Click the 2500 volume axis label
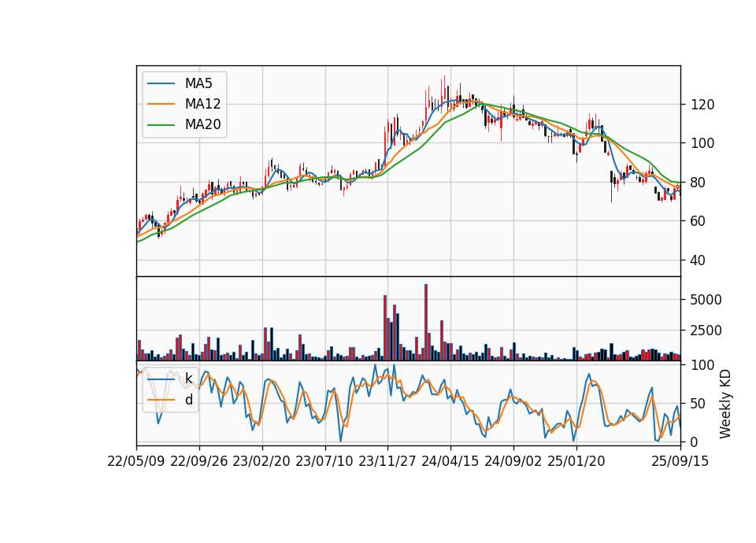The height and width of the screenshot is (543, 756). [706, 331]
